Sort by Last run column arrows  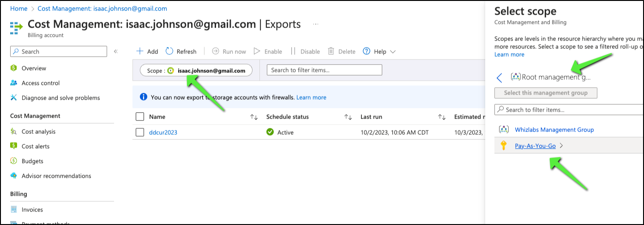pyautogui.click(x=442, y=117)
